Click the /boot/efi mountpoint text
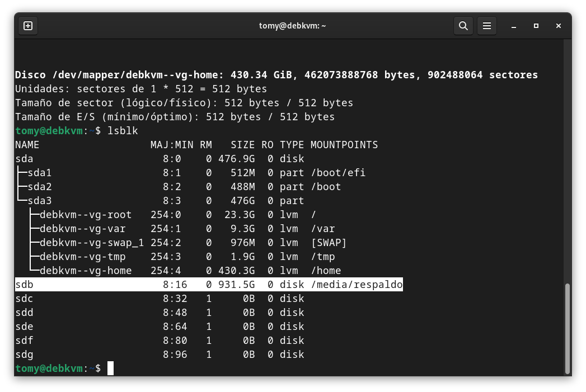 point(338,173)
